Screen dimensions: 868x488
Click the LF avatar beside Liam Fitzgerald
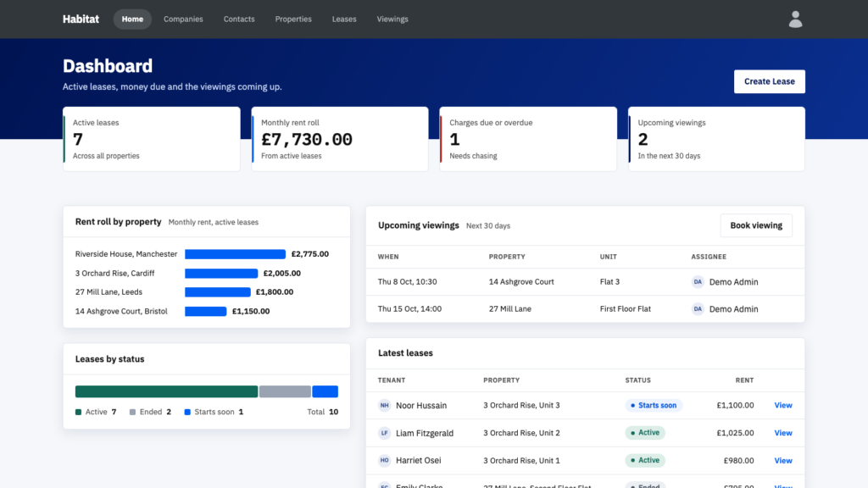pos(384,433)
